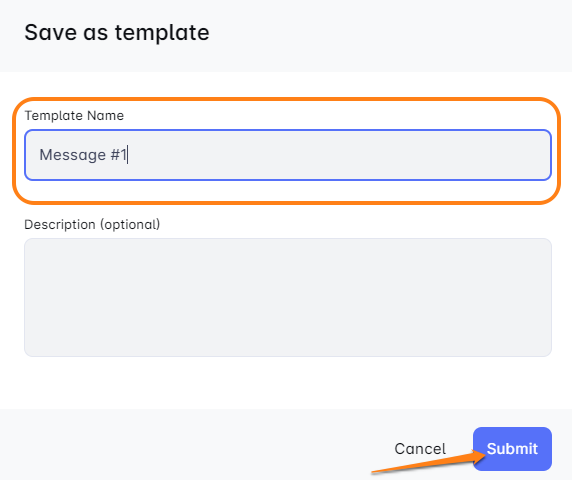Click the gray header bar of dialog

coord(365,36)
